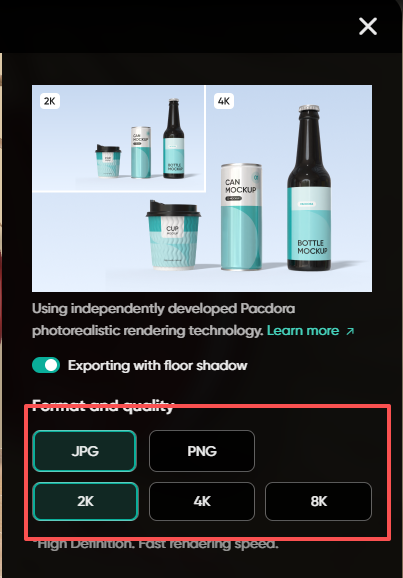Select JPG as the export format

pos(85,451)
